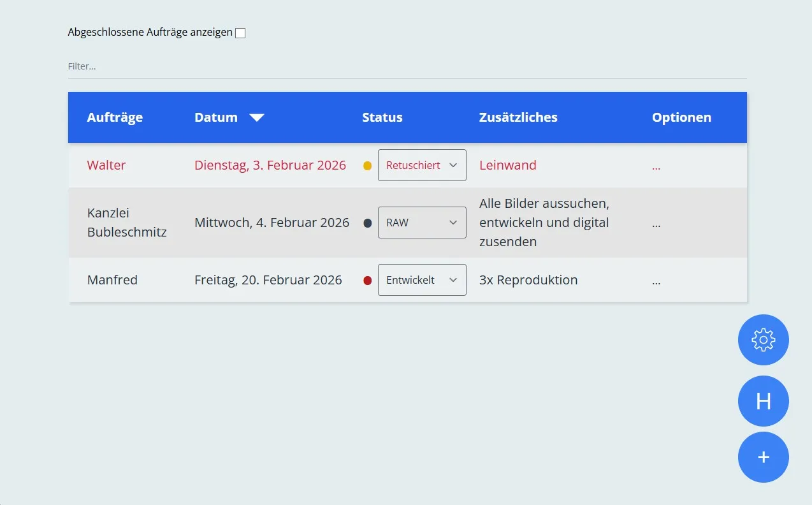Open Manfred's Entwickelt status dropdown

click(422, 280)
